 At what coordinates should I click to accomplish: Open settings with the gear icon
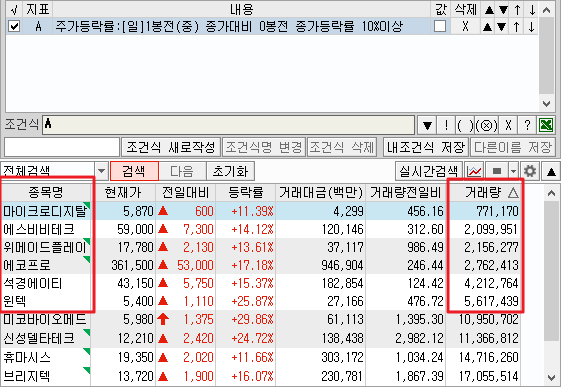coord(530,171)
